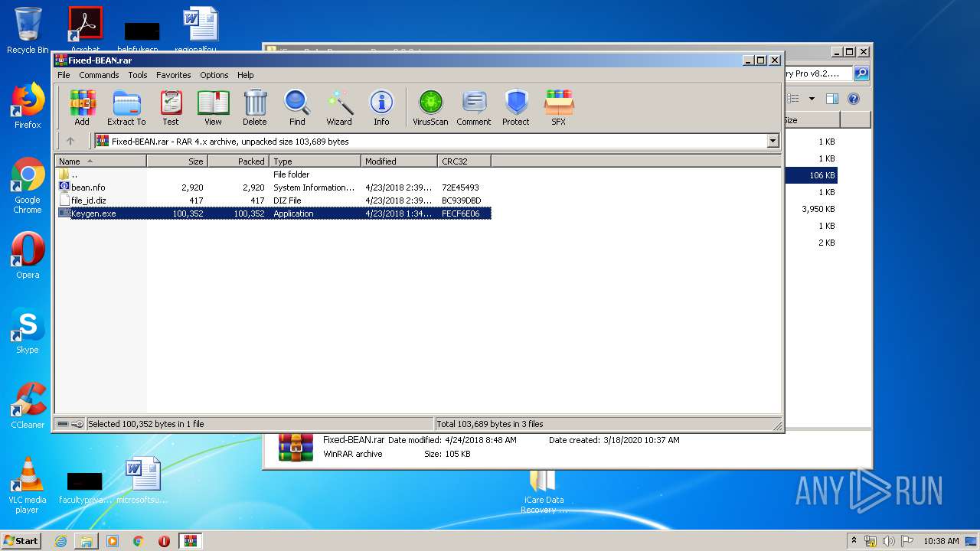This screenshot has height=551, width=980.
Task: Open the File menu
Action: pyautogui.click(x=64, y=75)
